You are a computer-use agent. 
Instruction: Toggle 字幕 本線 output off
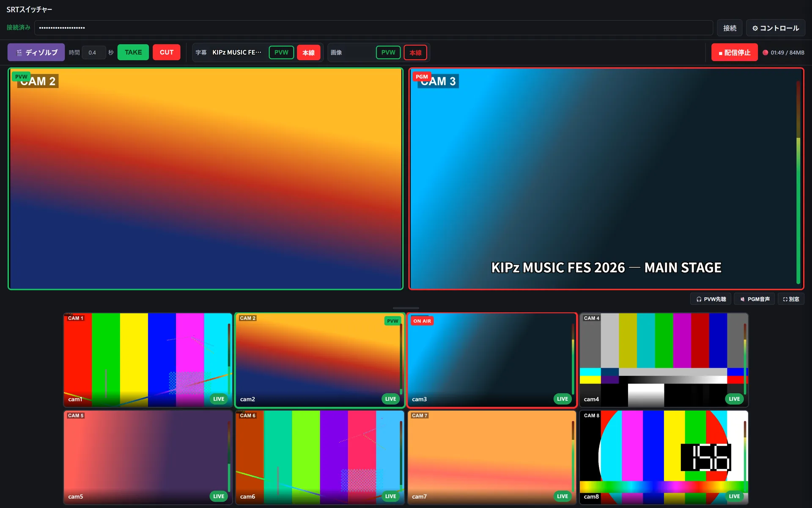pos(309,52)
